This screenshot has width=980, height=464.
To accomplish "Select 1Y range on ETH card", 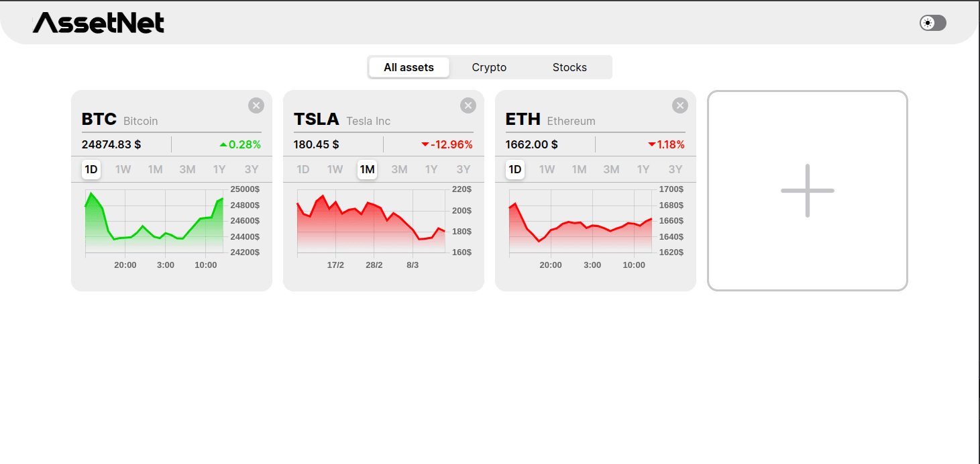I will click(643, 169).
